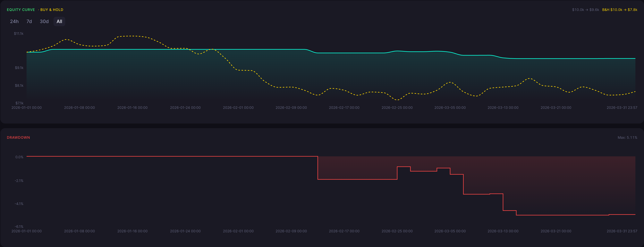The height and width of the screenshot is (247, 644).
Task: Click the -4.1% drawdown axis label
Action: (x=19, y=204)
